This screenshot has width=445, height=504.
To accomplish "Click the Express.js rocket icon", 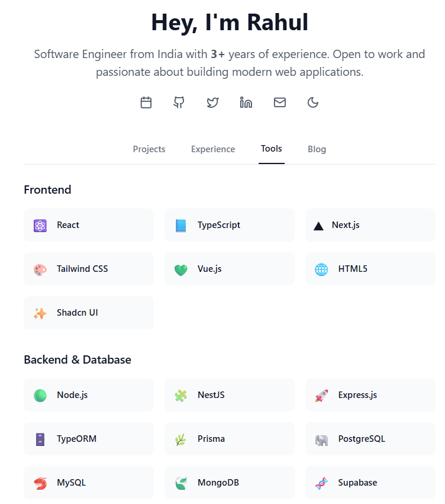I will pos(321,396).
